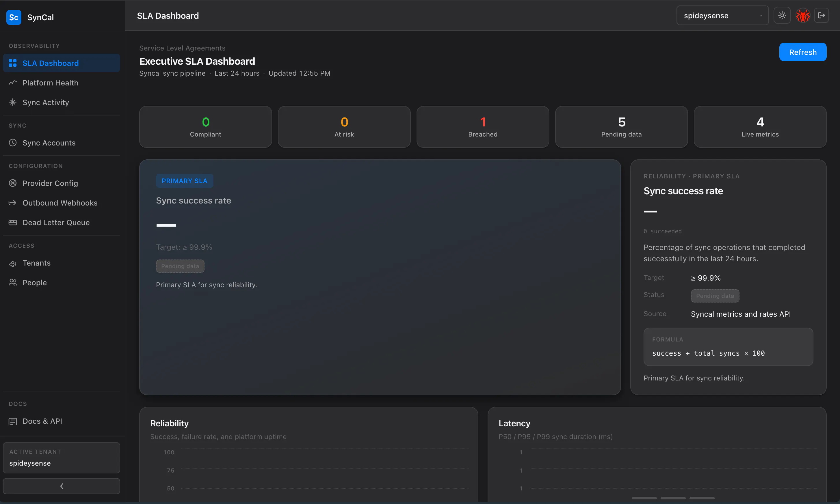The height and width of the screenshot is (504, 840).
Task: Click Pending data badge in primary card
Action: (180, 266)
